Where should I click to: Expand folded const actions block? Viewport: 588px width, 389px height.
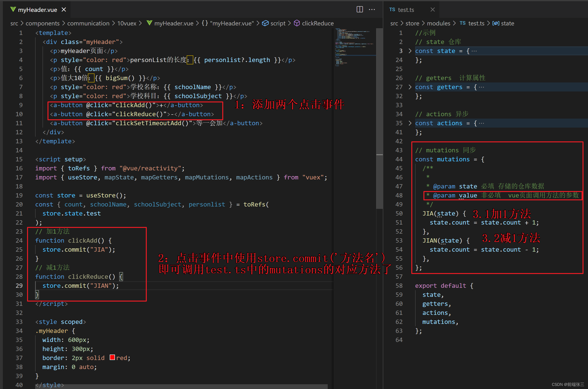(x=410, y=123)
